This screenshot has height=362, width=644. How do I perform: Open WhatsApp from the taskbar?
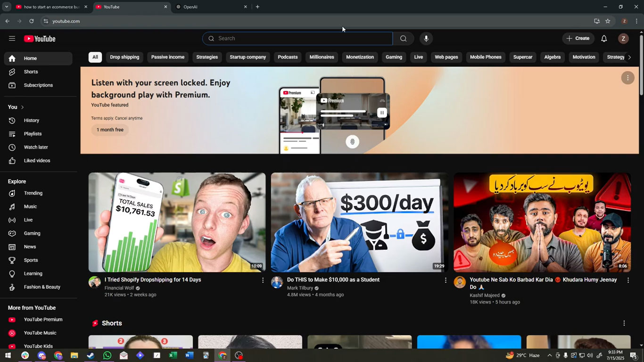107,355
